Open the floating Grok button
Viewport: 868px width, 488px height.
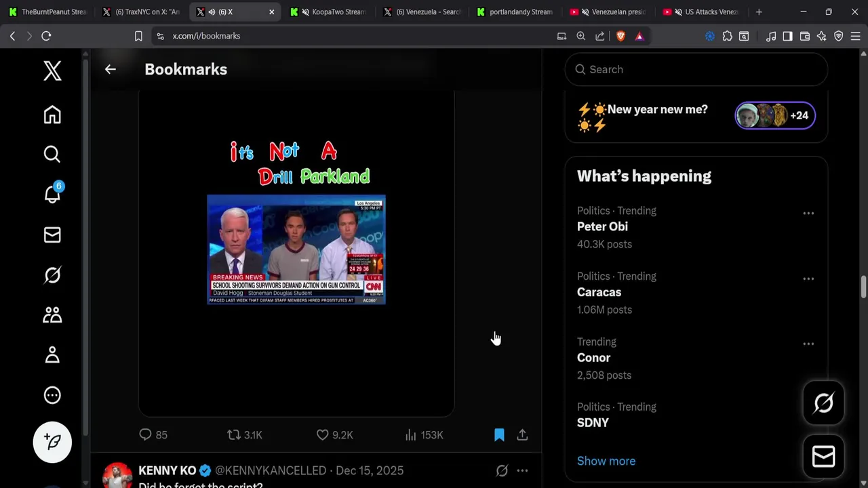pyautogui.click(x=823, y=403)
